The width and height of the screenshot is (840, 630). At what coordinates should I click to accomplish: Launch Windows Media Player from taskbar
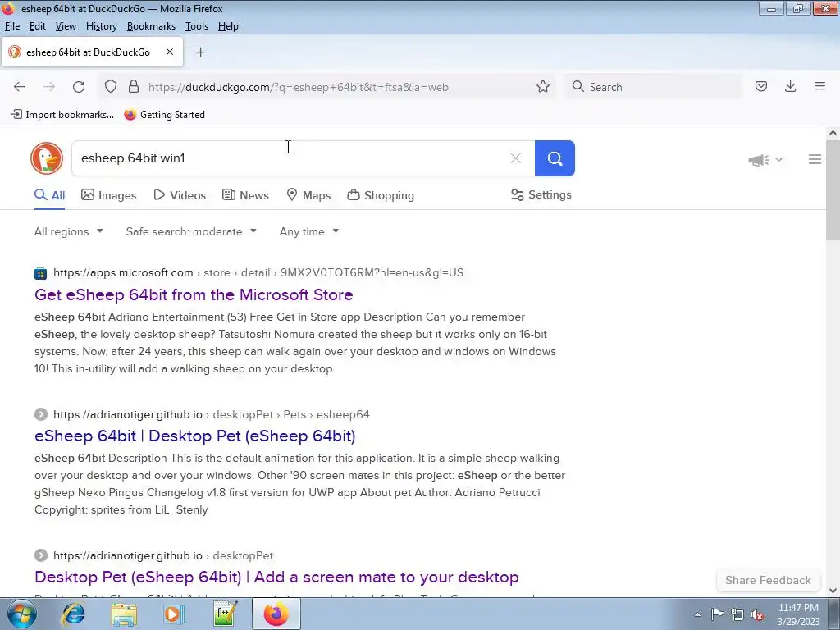(x=173, y=614)
